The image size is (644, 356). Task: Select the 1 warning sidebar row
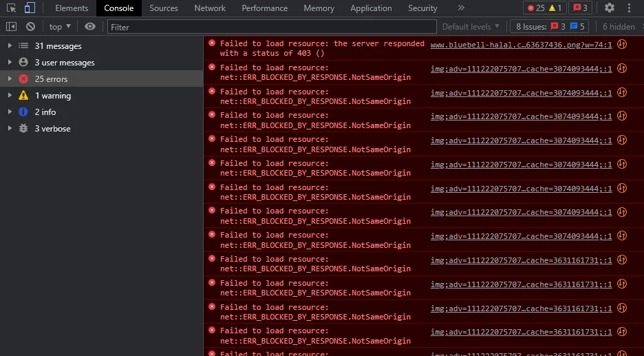(101, 96)
